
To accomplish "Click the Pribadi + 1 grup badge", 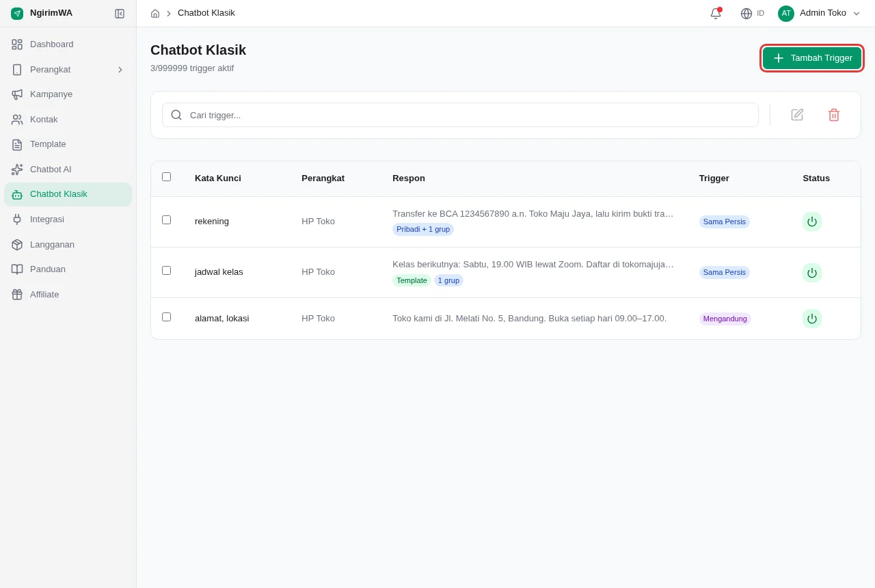I will point(423,230).
